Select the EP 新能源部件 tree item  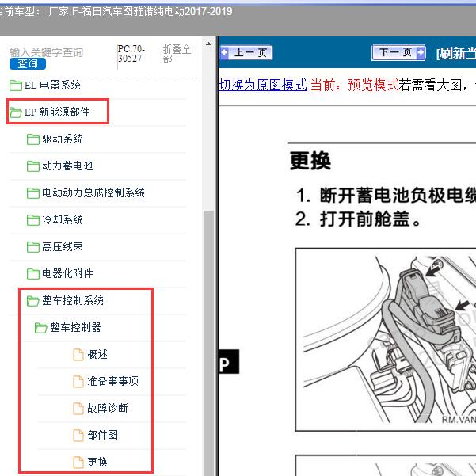pyautogui.click(x=57, y=112)
